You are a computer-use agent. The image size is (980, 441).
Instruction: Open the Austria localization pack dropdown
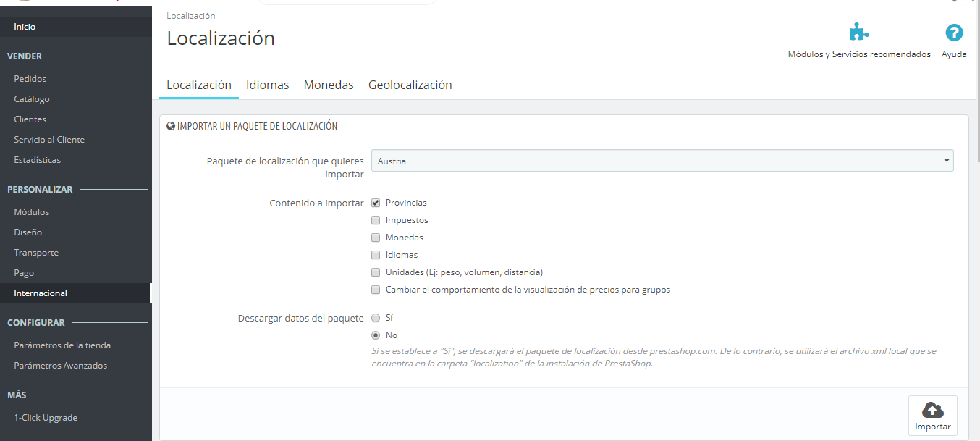click(x=662, y=161)
